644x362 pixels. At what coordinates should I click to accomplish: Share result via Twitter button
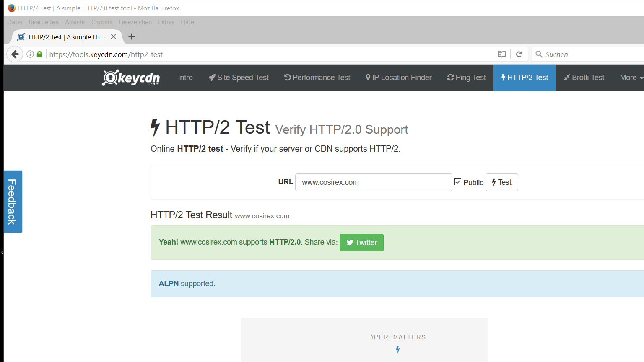[x=361, y=243]
